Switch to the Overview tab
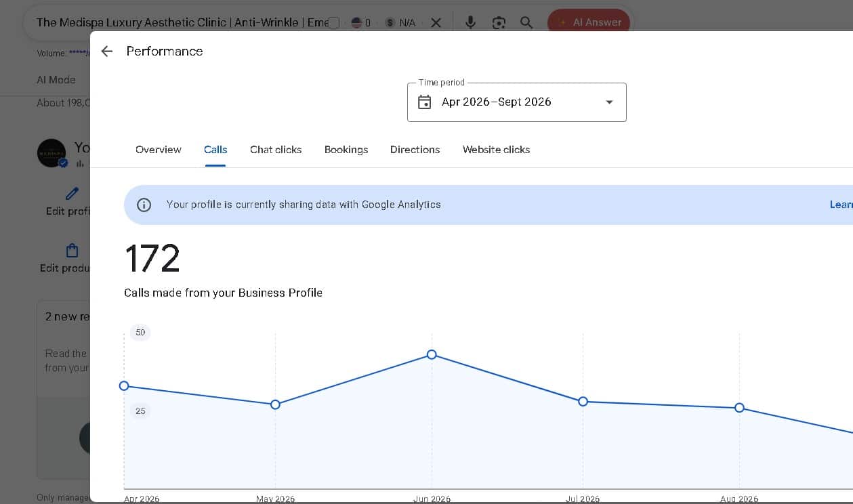The width and height of the screenshot is (853, 504). pyautogui.click(x=159, y=150)
